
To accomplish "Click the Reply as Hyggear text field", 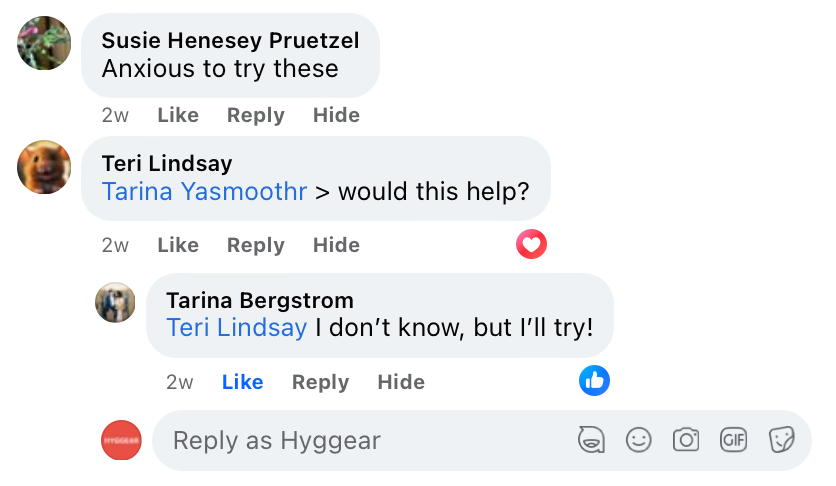I will (x=370, y=440).
